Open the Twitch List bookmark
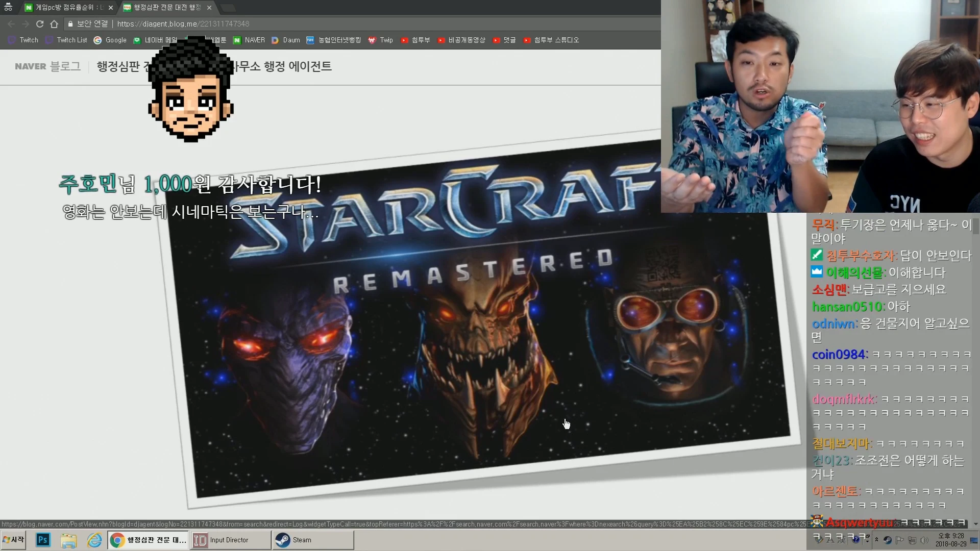Viewport: 980px width, 551px height. tap(66, 40)
